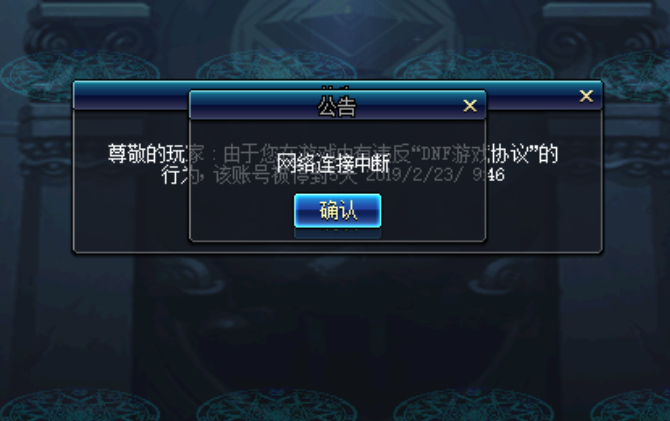Close the front 公告 dialog with its X

point(470,106)
